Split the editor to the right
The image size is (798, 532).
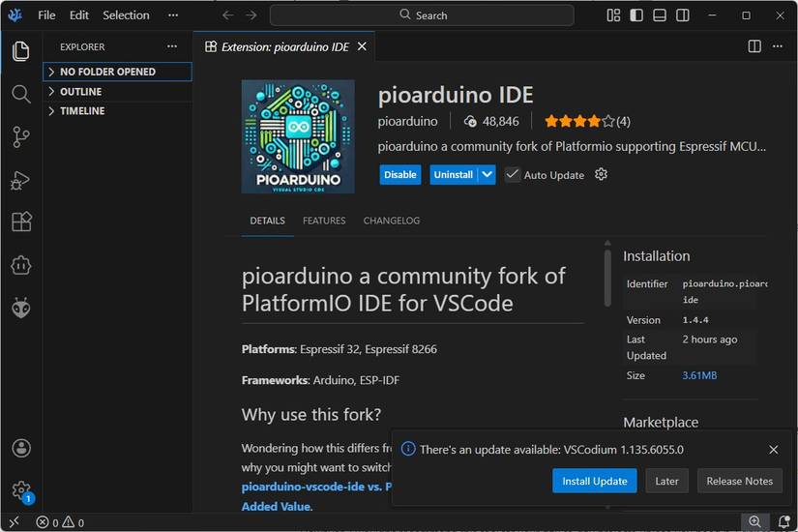click(x=754, y=46)
